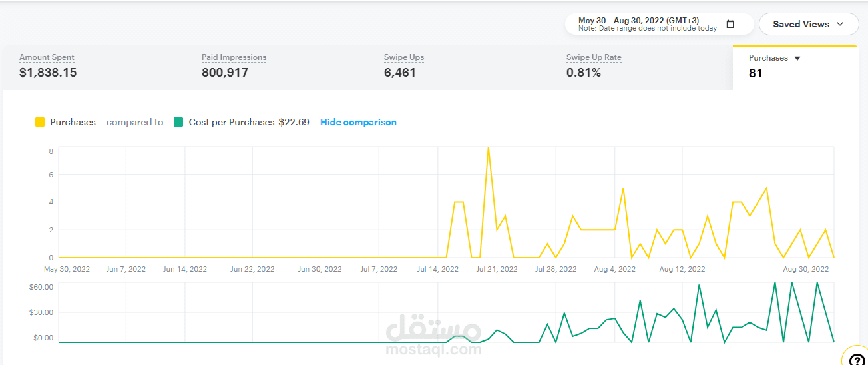Click the Aug 4, 2022 axis label
The height and width of the screenshot is (365, 868).
(x=614, y=269)
